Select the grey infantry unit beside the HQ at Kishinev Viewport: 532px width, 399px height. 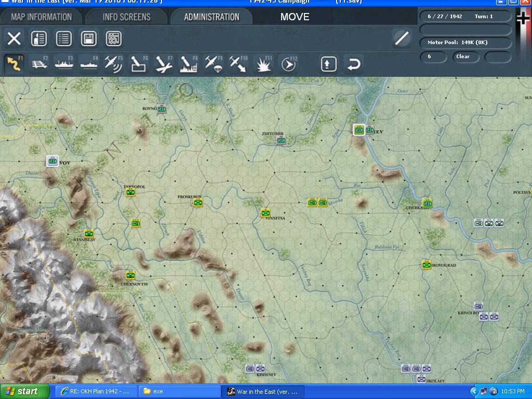click(x=260, y=368)
